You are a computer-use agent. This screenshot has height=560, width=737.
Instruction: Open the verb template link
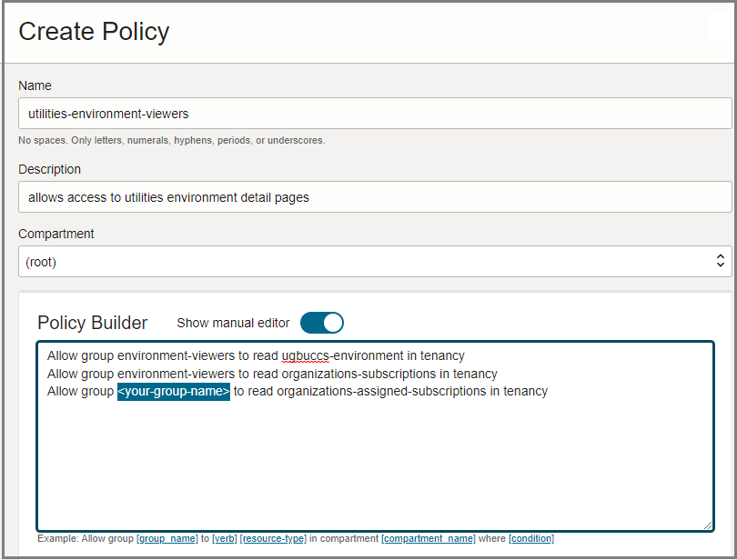click(x=224, y=538)
